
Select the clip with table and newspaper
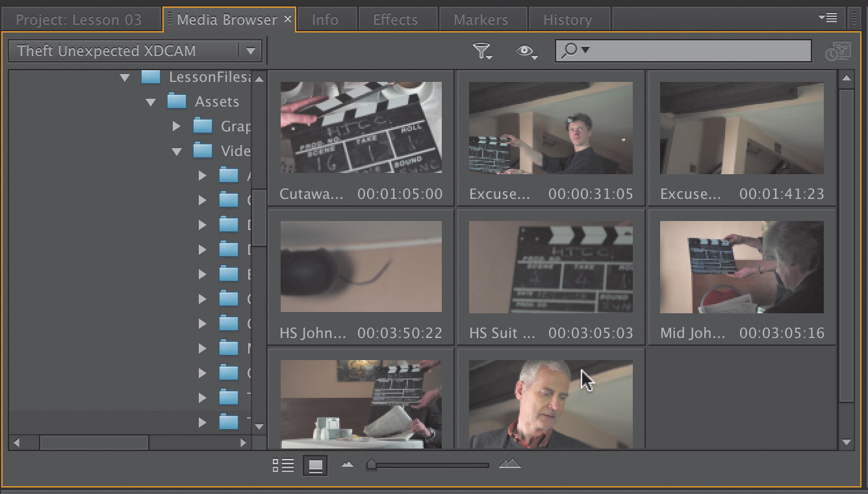point(361,404)
